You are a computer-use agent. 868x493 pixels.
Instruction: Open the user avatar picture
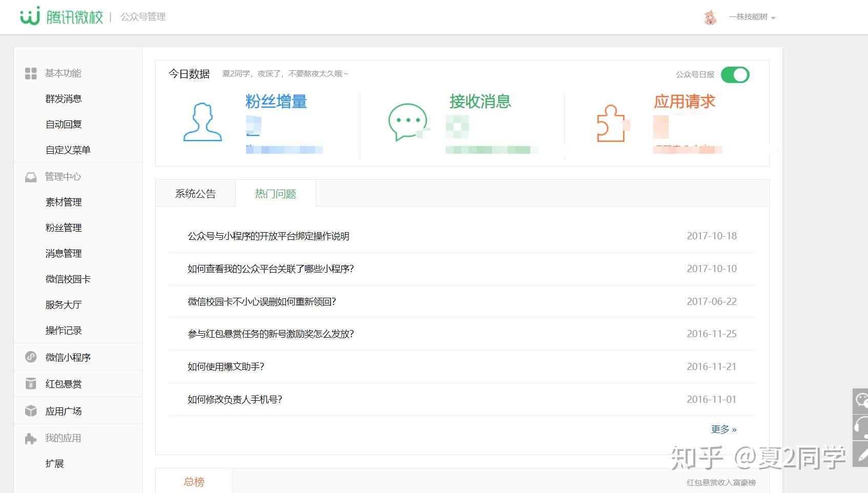710,17
